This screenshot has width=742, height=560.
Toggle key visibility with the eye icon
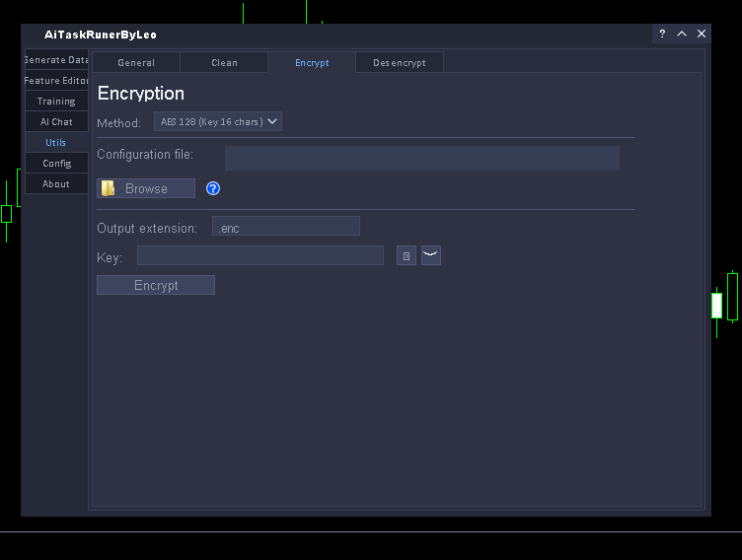point(431,256)
